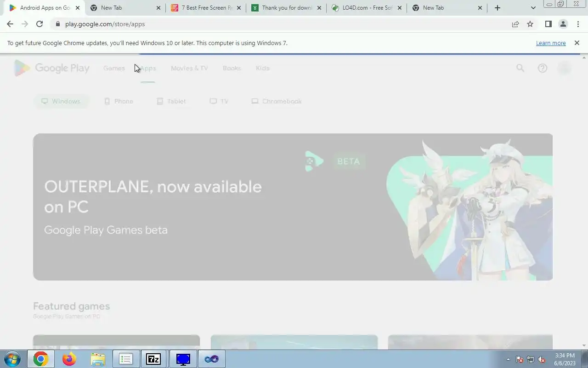Select the Phone device filter
Viewport: 588px width, 368px height.
(119, 101)
